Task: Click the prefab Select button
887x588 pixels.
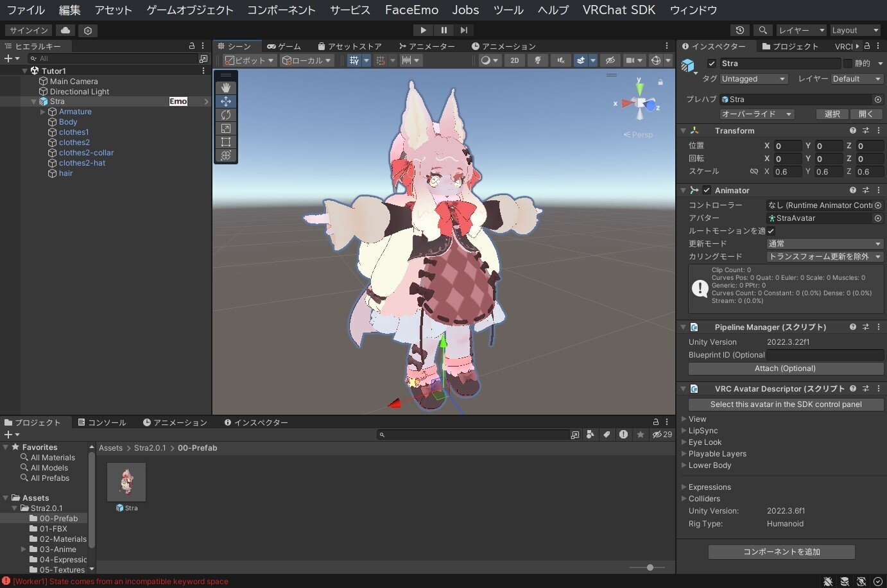Action: (x=832, y=114)
